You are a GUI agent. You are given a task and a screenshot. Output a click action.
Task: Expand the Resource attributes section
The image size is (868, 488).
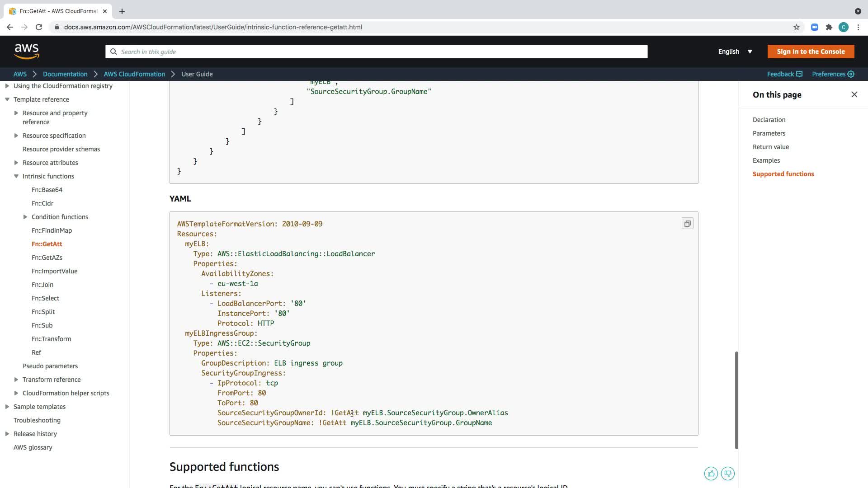click(16, 163)
